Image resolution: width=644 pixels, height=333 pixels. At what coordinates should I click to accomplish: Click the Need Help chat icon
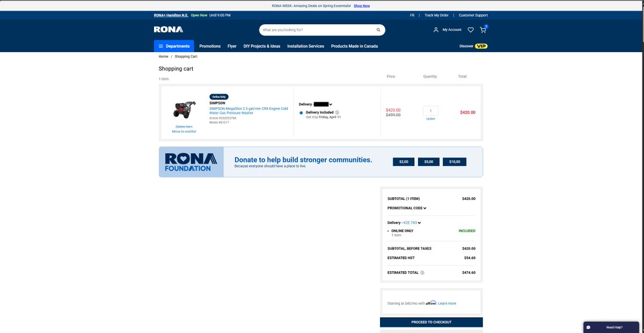(x=589, y=327)
